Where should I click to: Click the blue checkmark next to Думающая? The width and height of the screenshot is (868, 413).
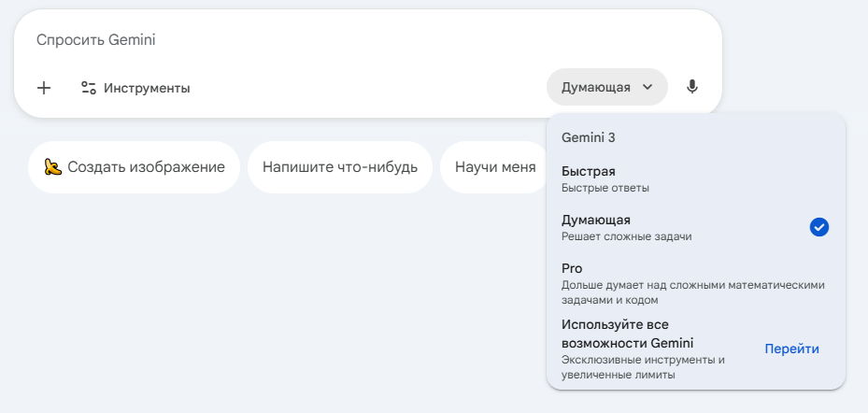coord(818,227)
